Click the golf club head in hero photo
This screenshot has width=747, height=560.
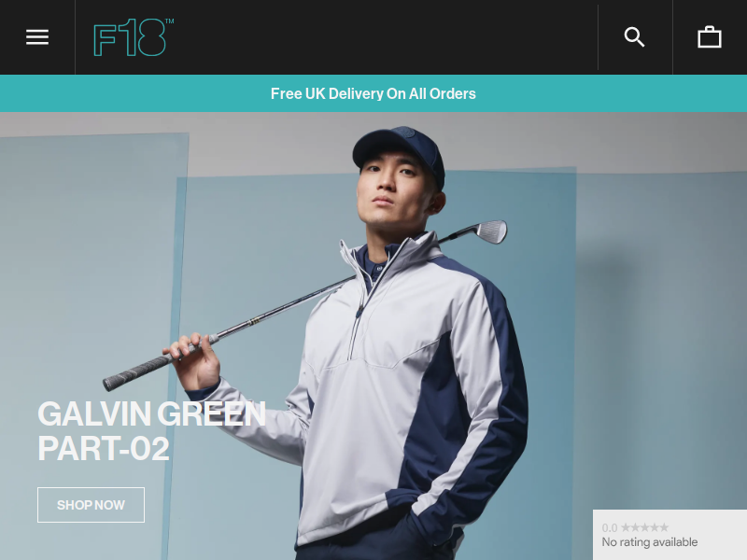492,231
